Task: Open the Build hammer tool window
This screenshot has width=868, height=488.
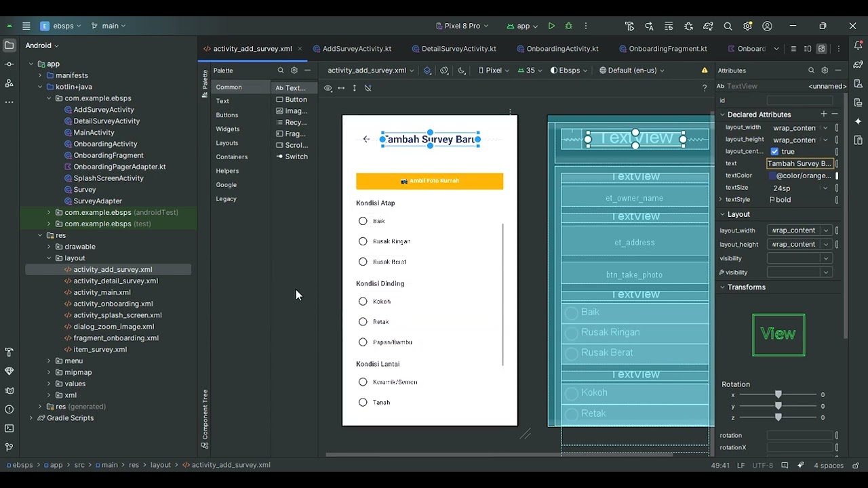Action: tap(9, 352)
